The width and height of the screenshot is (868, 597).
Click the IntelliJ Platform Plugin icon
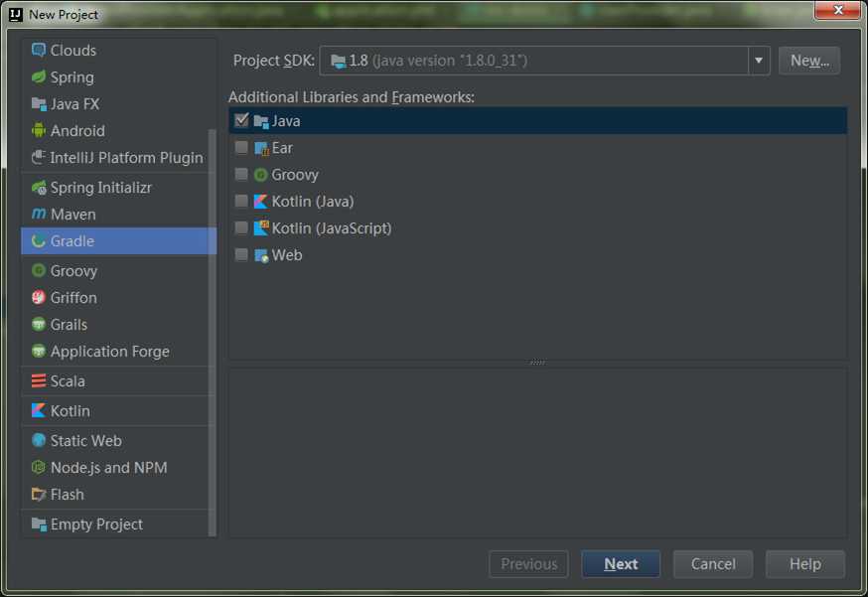[38, 157]
